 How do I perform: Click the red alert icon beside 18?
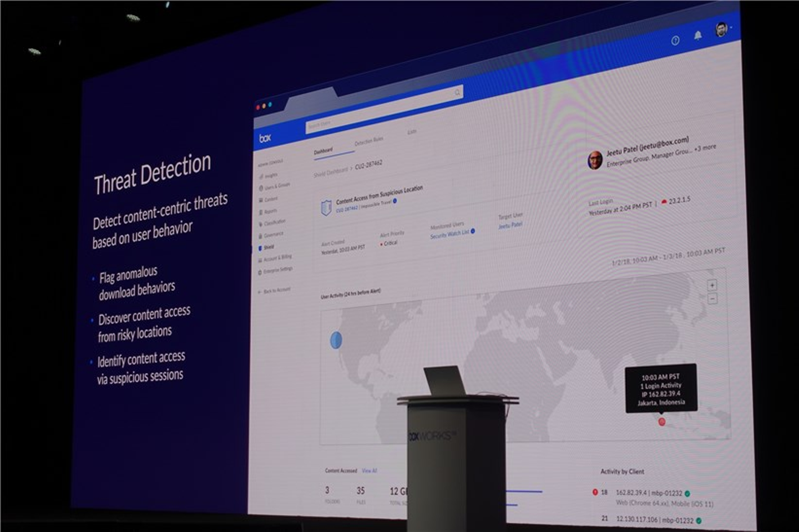(x=595, y=492)
